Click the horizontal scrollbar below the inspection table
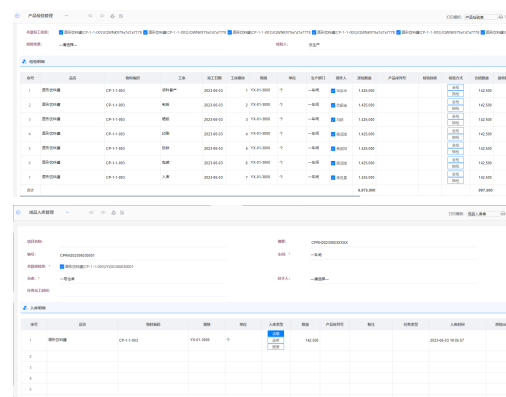Image resolution: width=506 pixels, height=397 pixels. (190, 196)
